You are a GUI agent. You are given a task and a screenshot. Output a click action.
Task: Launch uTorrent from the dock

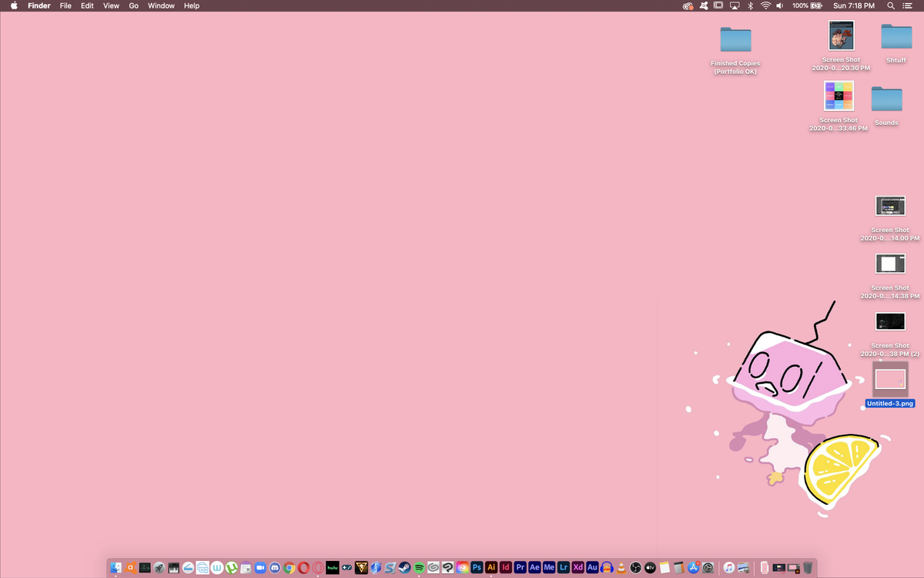232,568
